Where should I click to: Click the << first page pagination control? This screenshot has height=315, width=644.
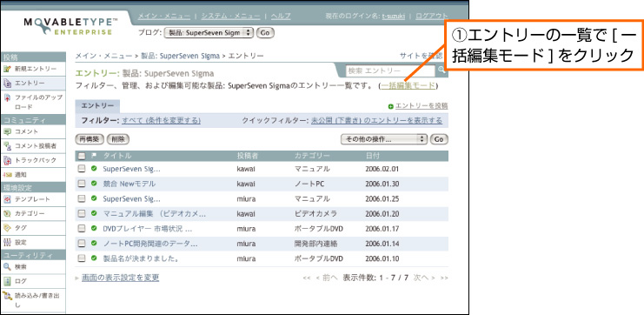pyautogui.click(x=307, y=278)
